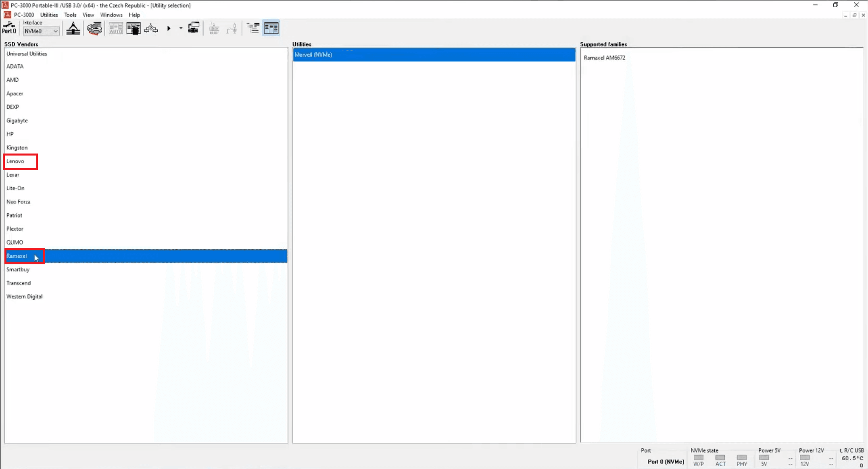Select Ramaxel vendor row
Screen dimensions: 868x469
pos(146,256)
